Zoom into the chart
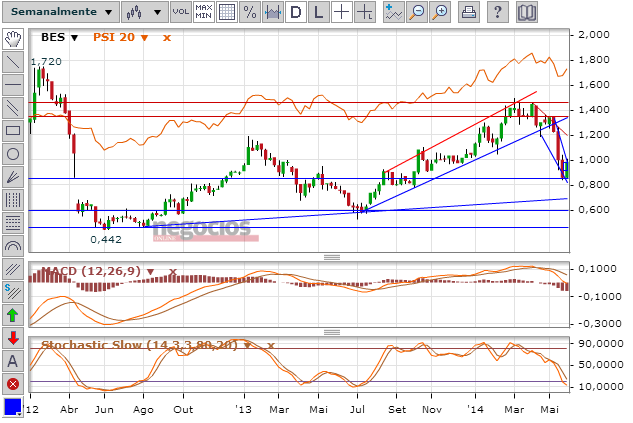 (x=440, y=12)
